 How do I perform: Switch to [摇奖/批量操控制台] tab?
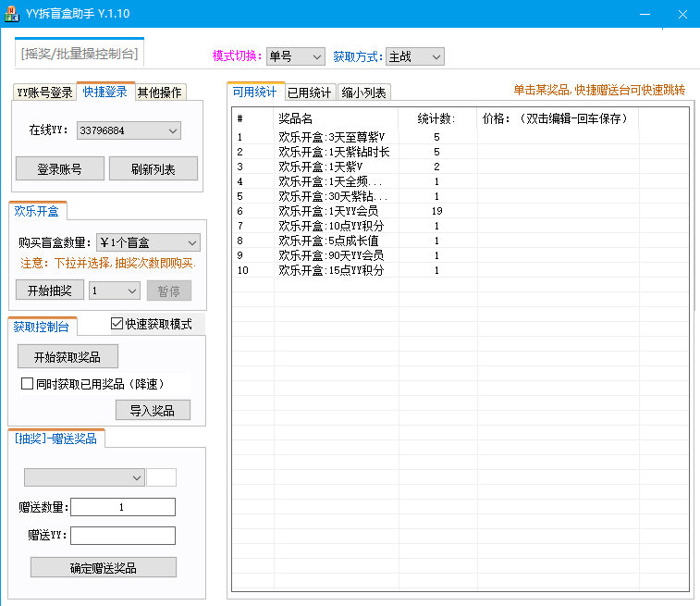[x=80, y=54]
